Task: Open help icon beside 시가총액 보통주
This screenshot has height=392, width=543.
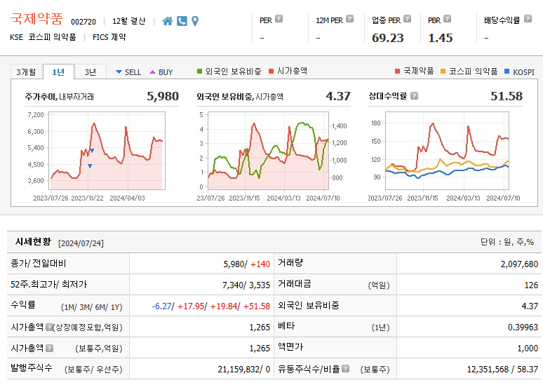Action: [x=50, y=348]
